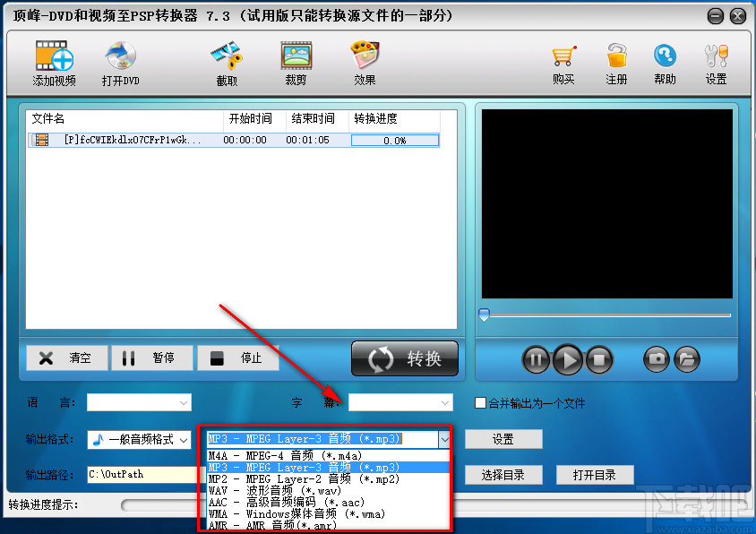Click the preview seek slider handle

click(x=484, y=315)
